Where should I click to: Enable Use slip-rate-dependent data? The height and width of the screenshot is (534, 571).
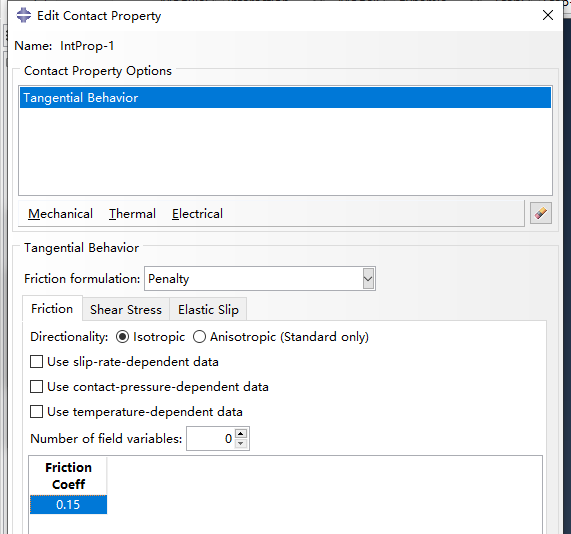36,362
